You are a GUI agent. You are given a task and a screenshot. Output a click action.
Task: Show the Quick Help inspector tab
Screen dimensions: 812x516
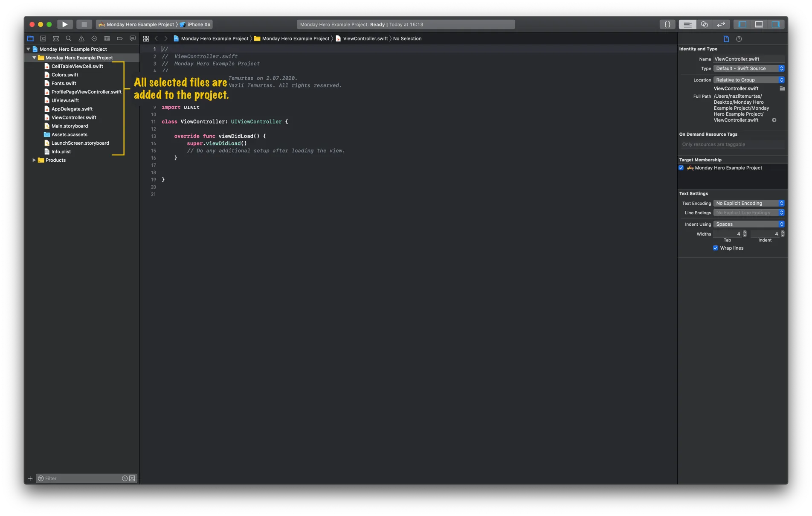click(739, 39)
